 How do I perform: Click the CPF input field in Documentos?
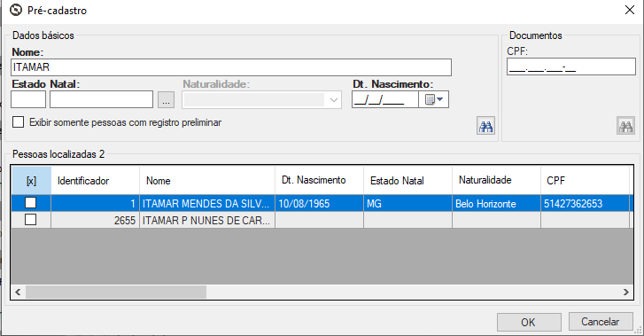570,66
